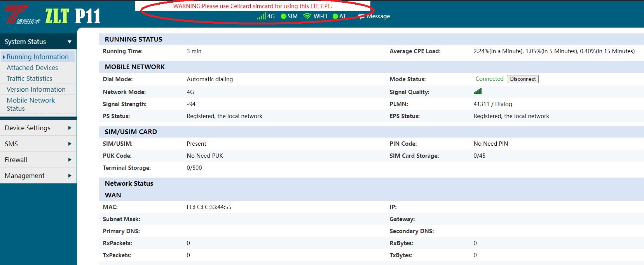The image size is (644, 265).
Task: Click the MOBILE NETWORK section header
Action: click(x=371, y=67)
